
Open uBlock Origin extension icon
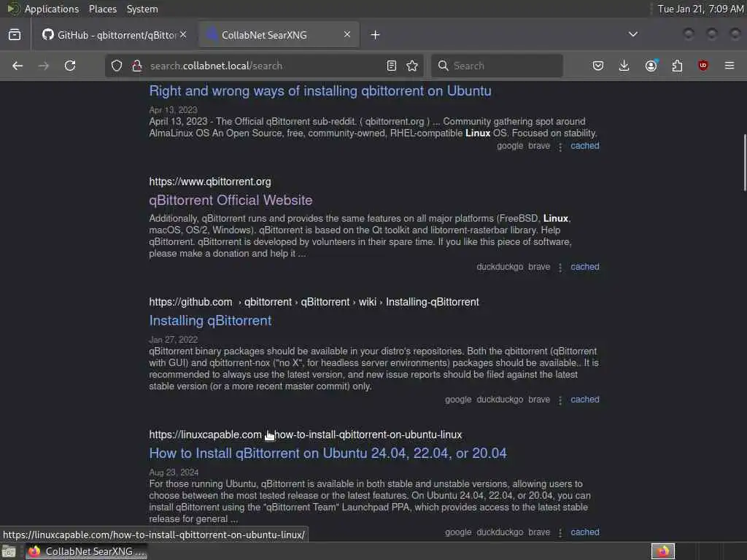pos(703,66)
